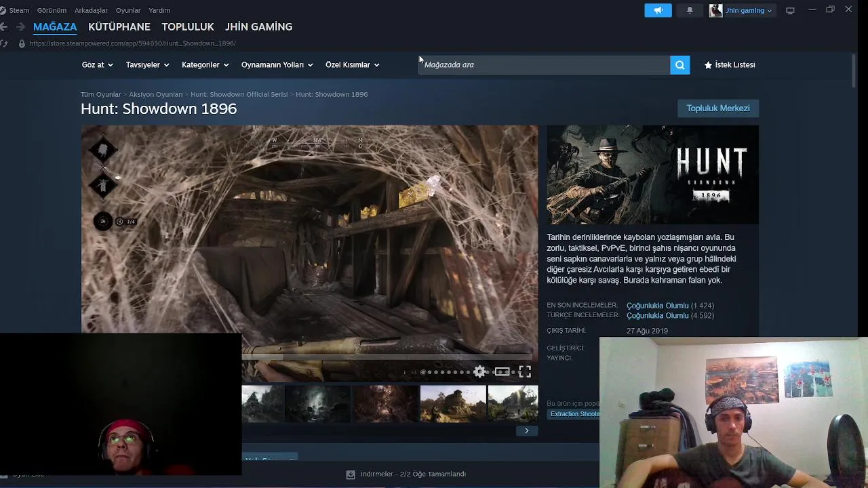The height and width of the screenshot is (488, 868).
Task: Click the downloads icon in bottom bar
Action: (351, 474)
